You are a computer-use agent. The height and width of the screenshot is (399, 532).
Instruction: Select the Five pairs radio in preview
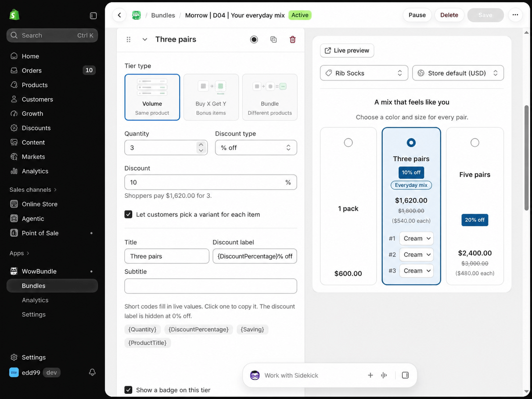pos(475,143)
